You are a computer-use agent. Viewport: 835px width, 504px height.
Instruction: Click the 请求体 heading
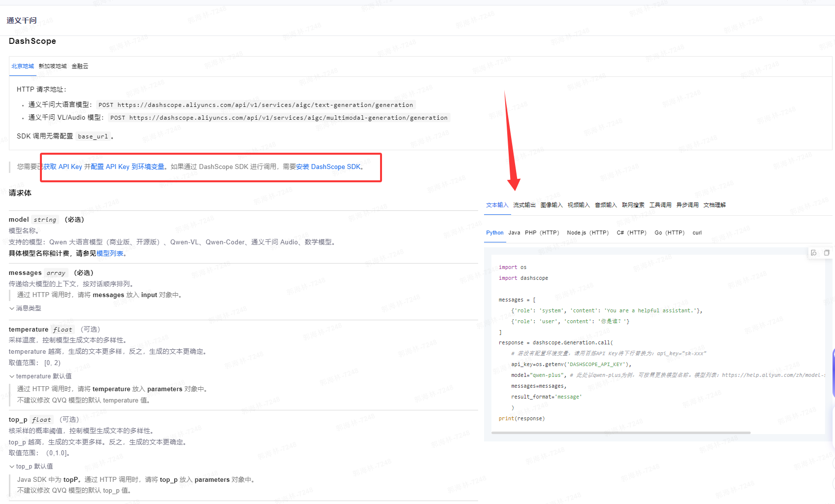20,193
